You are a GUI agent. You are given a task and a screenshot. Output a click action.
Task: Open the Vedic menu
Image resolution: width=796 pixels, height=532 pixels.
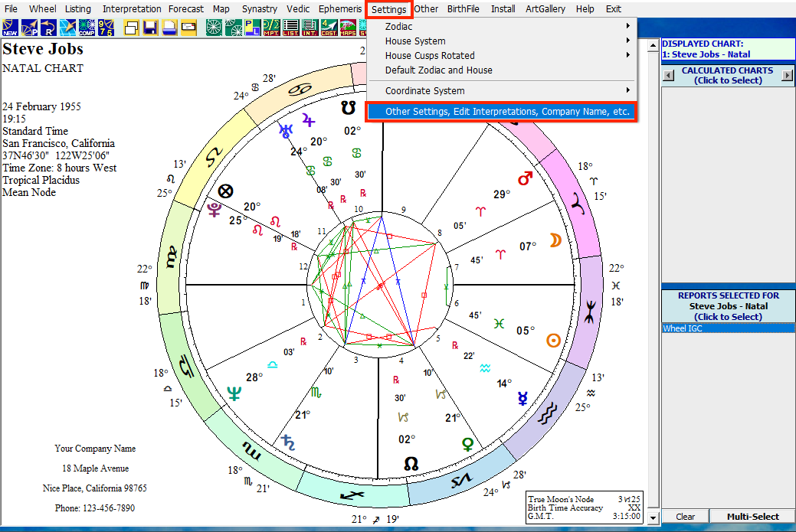coord(298,9)
